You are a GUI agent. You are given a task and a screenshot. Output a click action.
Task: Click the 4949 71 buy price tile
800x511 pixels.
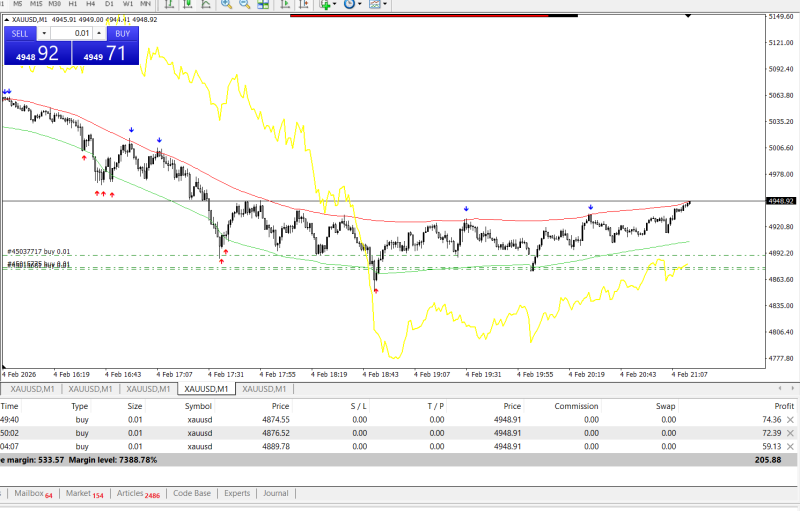(x=105, y=53)
